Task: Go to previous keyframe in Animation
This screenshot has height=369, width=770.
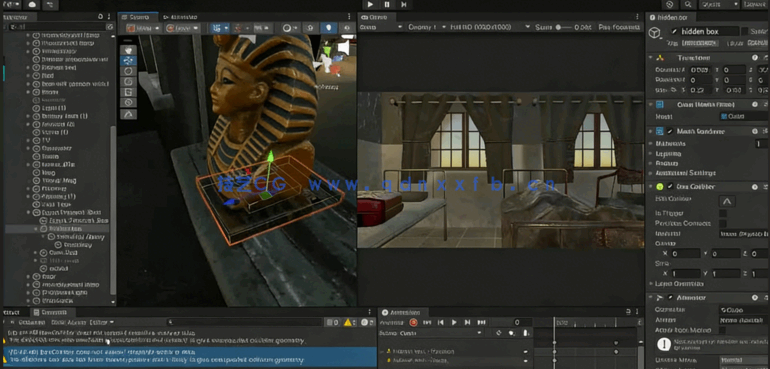Action: (x=440, y=322)
